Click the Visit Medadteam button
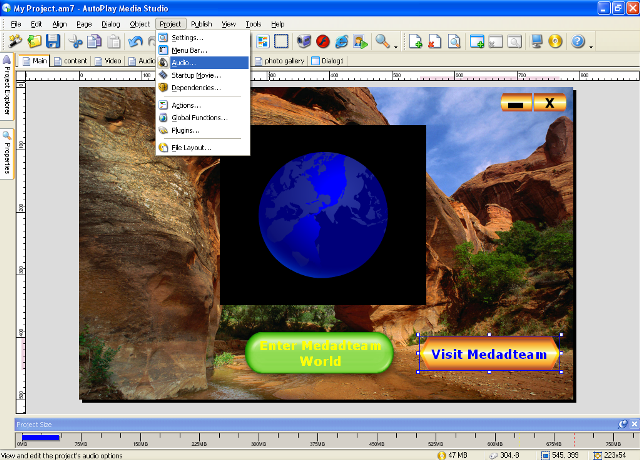Image resolution: width=640 pixels, height=460 pixels. [489, 354]
